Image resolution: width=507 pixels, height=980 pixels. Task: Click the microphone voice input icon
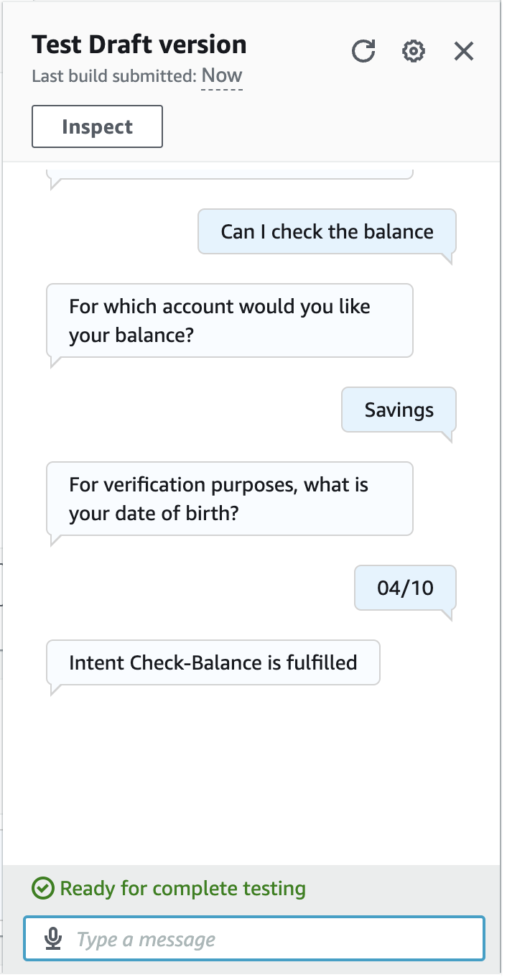pos(53,939)
